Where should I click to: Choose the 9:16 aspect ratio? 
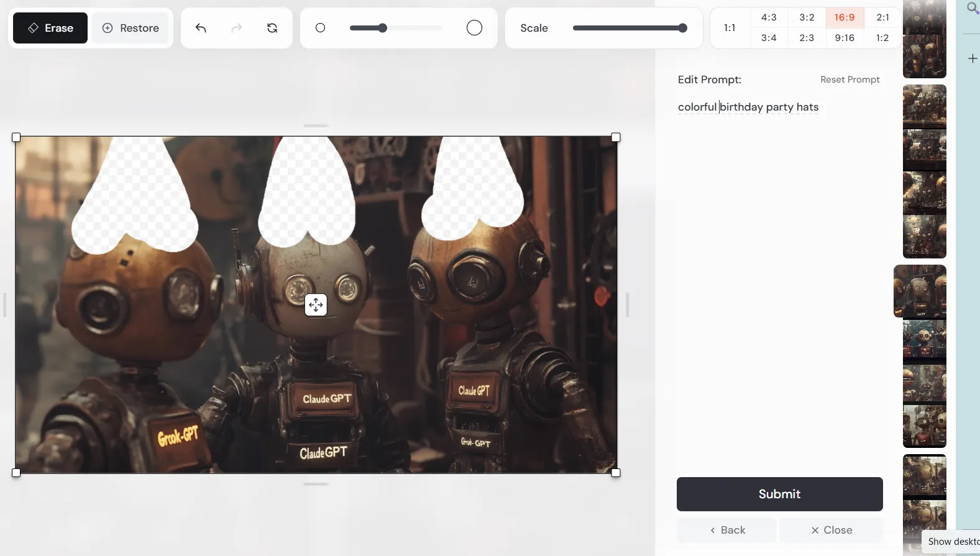(845, 38)
